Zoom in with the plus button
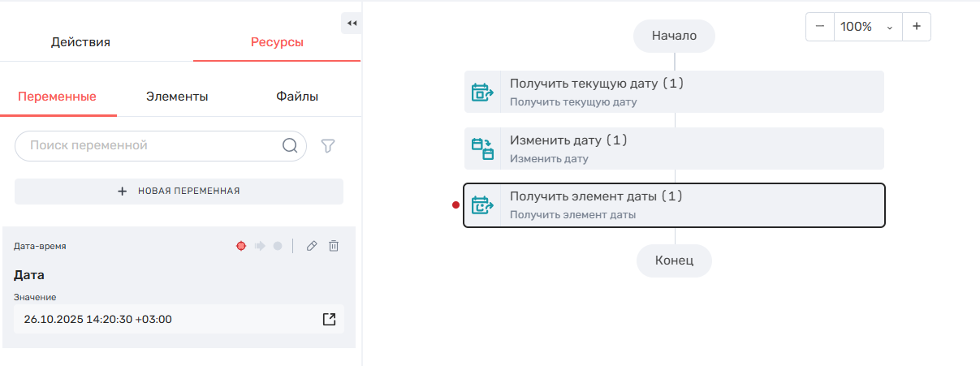This screenshot has width=980, height=366. pos(917,27)
